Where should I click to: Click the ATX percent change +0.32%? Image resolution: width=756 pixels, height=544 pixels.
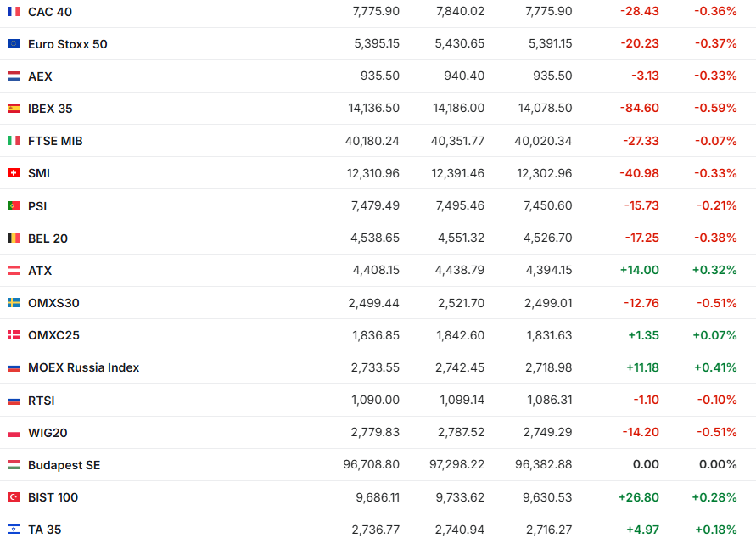click(714, 271)
